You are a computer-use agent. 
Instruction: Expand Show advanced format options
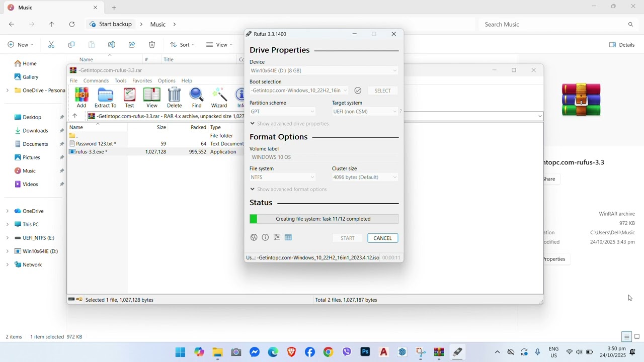pyautogui.click(x=288, y=189)
